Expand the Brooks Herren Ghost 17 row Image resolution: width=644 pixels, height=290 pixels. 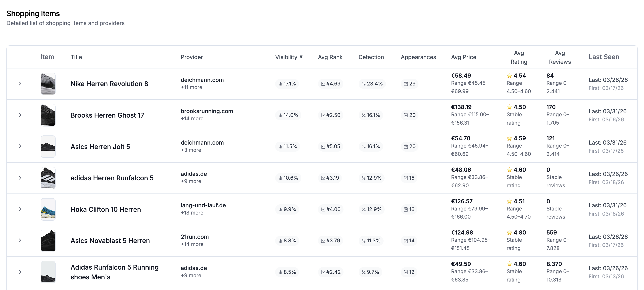tap(20, 115)
